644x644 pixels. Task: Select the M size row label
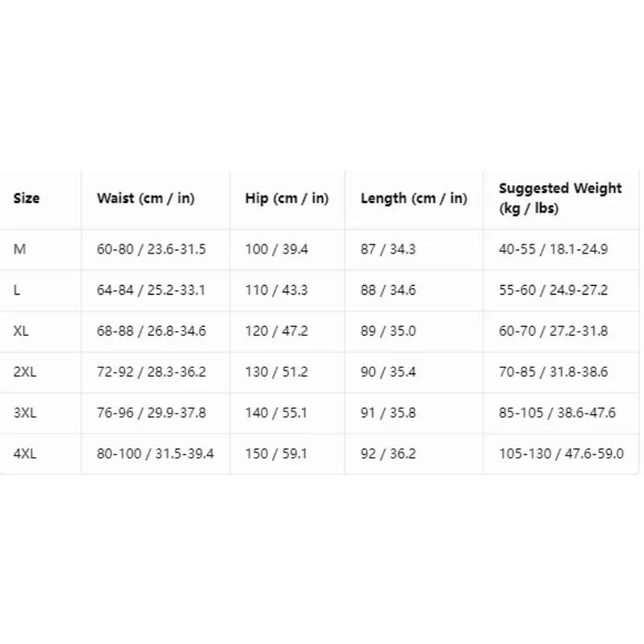19,250
